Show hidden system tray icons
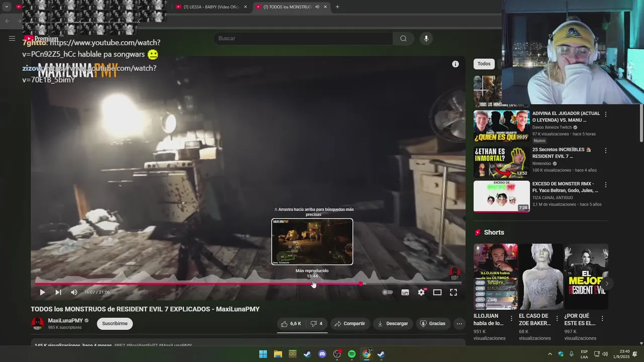This screenshot has height=362, width=644. pos(549,354)
